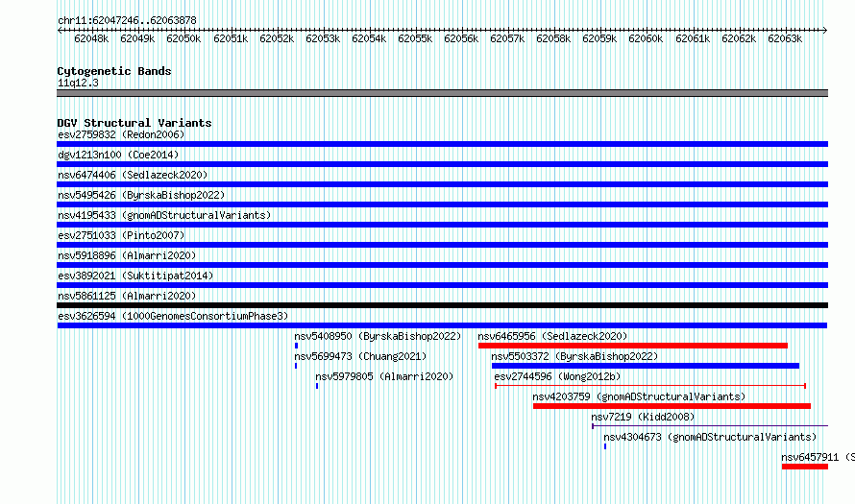Click the right arrow of the coordinate ruler
855x504 pixels.
(x=824, y=30)
